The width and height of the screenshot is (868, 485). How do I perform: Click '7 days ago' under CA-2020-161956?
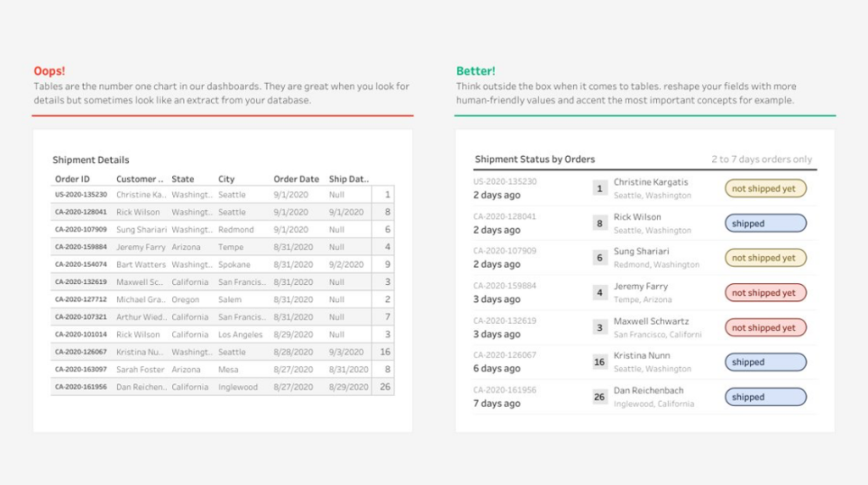496,403
